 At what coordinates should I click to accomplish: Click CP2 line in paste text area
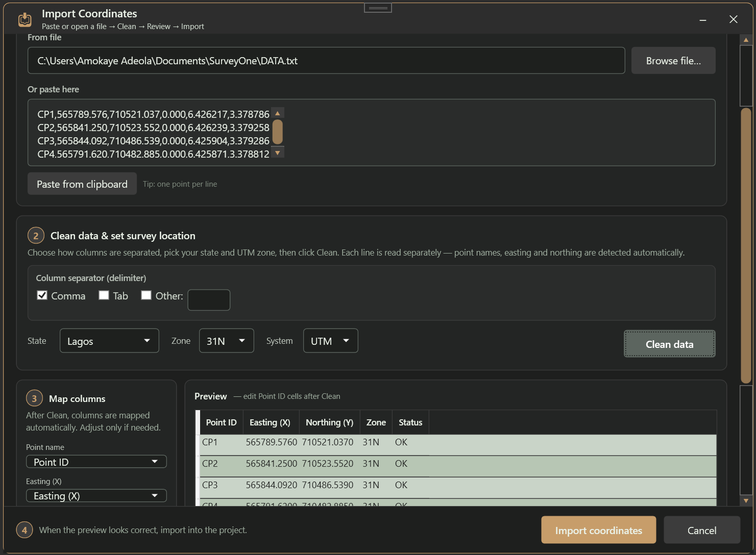click(153, 128)
